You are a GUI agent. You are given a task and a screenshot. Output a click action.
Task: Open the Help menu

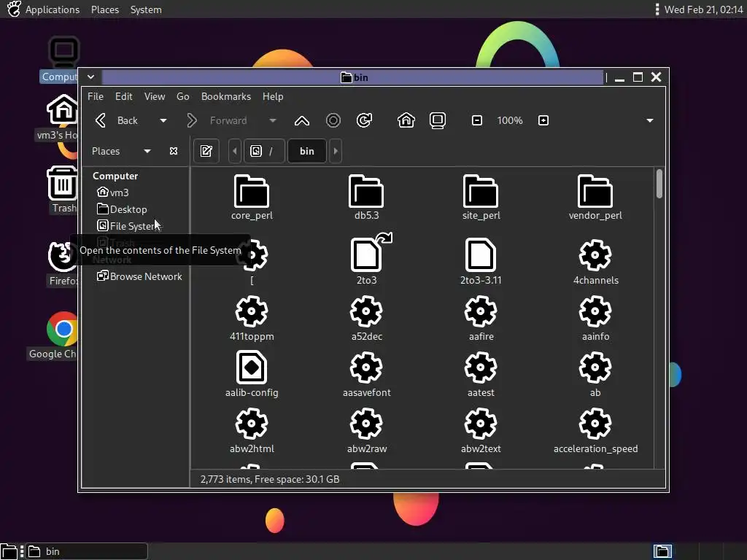(273, 96)
